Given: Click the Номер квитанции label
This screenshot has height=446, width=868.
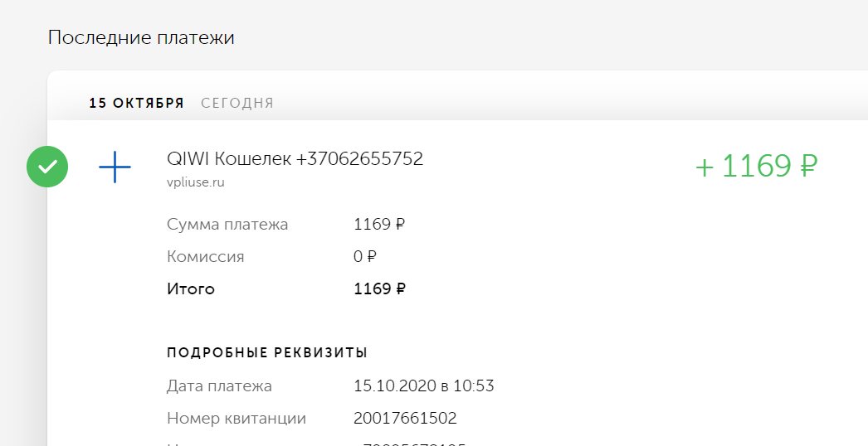Looking at the screenshot, I should [237, 419].
